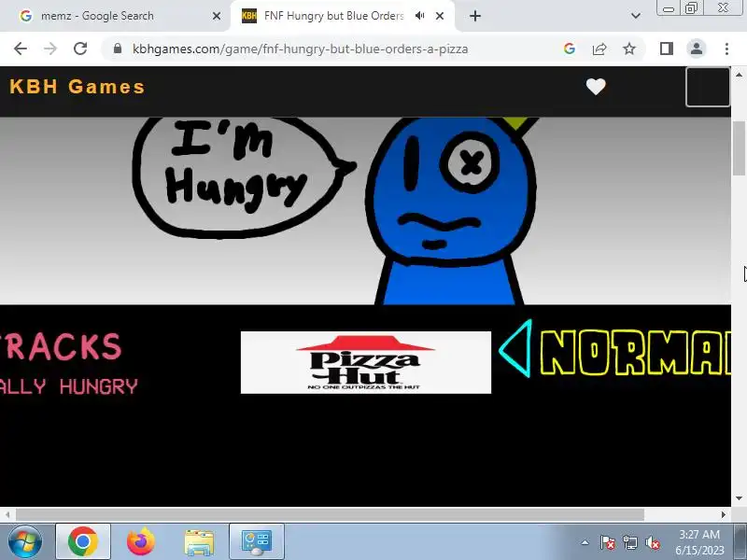Close the FNF Hungry but Blue tab
Screen dimensions: 747x560
click(440, 16)
